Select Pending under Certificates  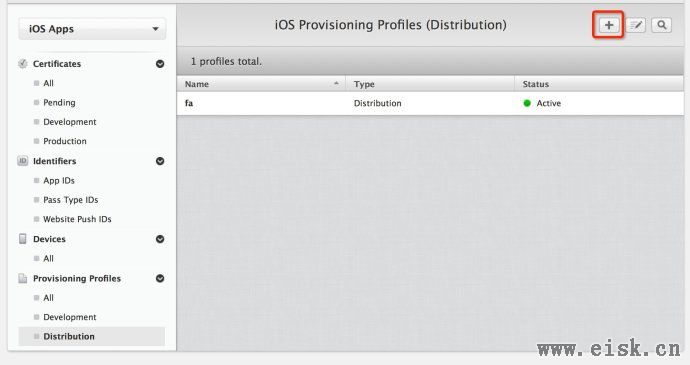[59, 103]
